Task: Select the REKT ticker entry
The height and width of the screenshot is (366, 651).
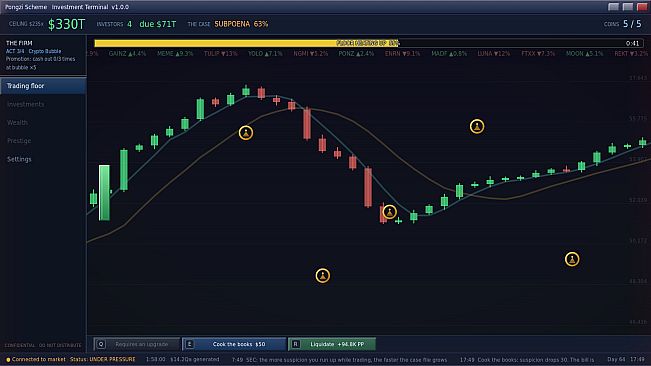Action: click(631, 54)
